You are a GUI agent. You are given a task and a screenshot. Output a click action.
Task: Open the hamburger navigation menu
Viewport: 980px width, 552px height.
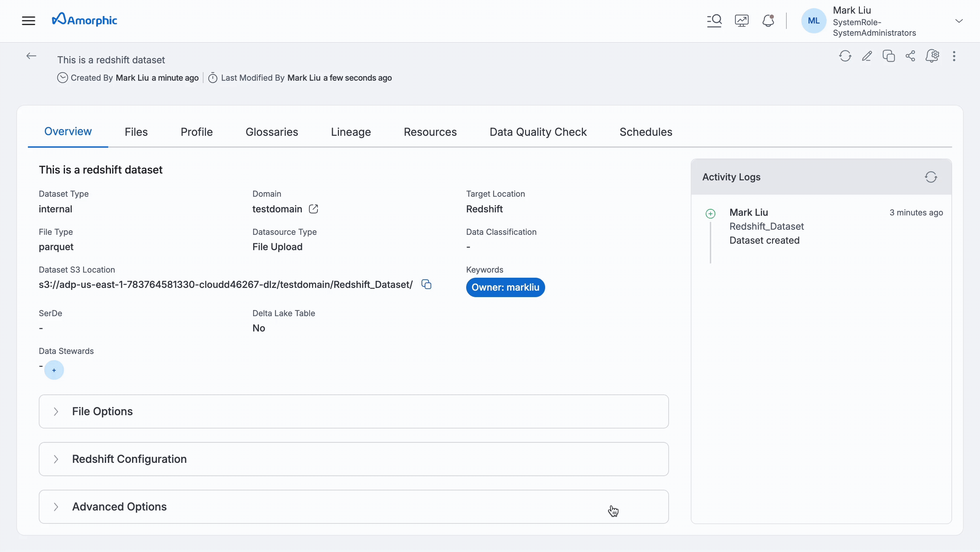pos(29,20)
